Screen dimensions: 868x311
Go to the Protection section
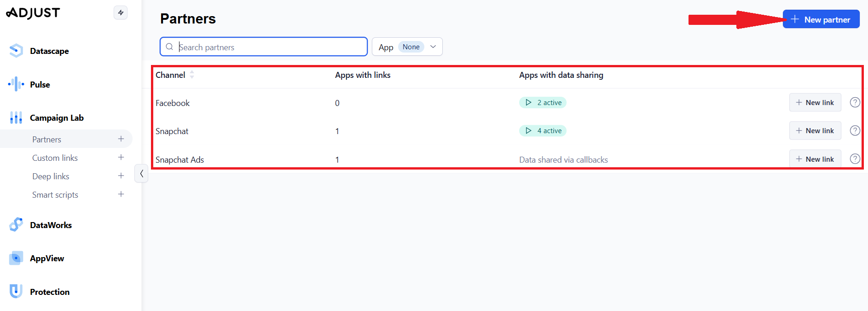[49, 292]
